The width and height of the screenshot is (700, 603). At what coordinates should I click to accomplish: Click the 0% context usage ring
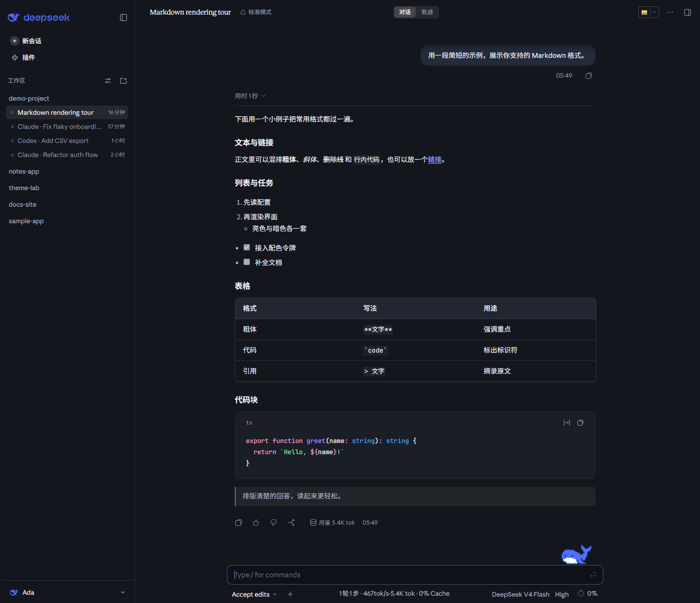tap(587, 593)
